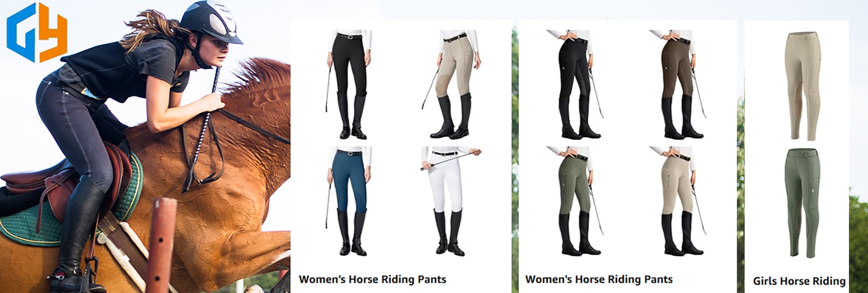Image resolution: width=868 pixels, height=293 pixels.
Task: Open the Girls Horse Riding link
Action: pos(799,281)
